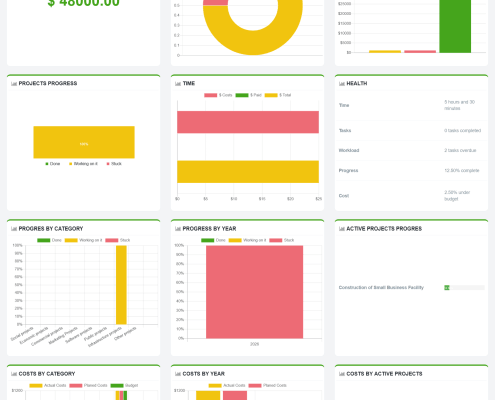This screenshot has height=400, width=495.
Task: Toggle $ Paid legend in Time chart
Action: [x=248, y=95]
